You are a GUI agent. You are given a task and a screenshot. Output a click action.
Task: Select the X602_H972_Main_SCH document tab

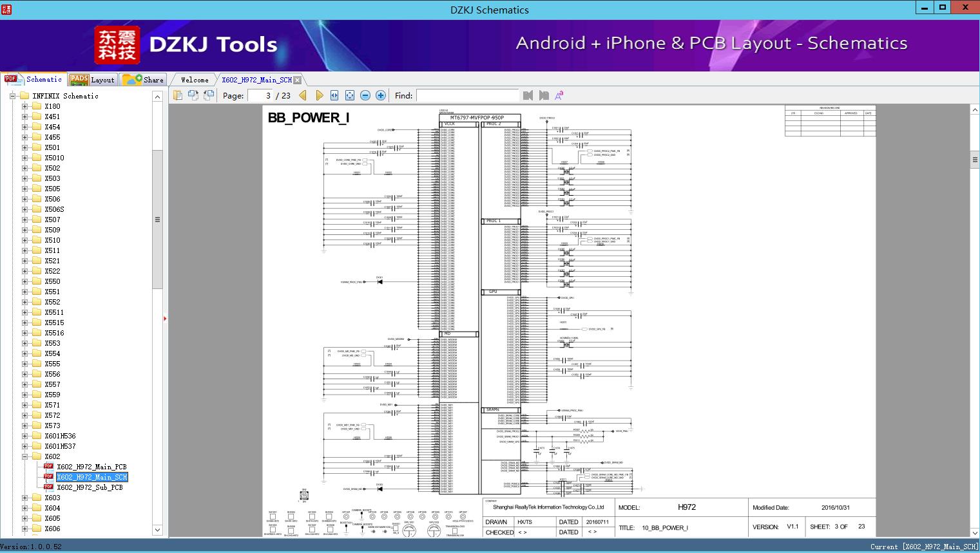256,80
